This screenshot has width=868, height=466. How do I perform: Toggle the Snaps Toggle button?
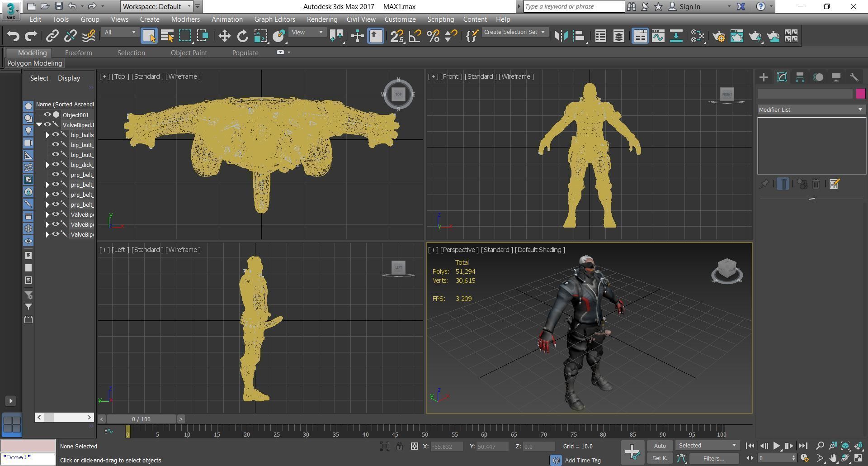pyautogui.click(x=396, y=36)
